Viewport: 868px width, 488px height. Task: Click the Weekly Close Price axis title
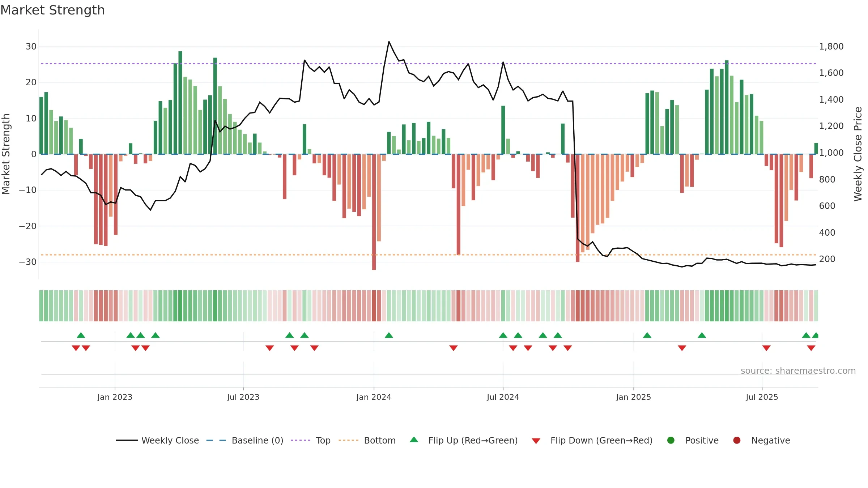click(858, 154)
